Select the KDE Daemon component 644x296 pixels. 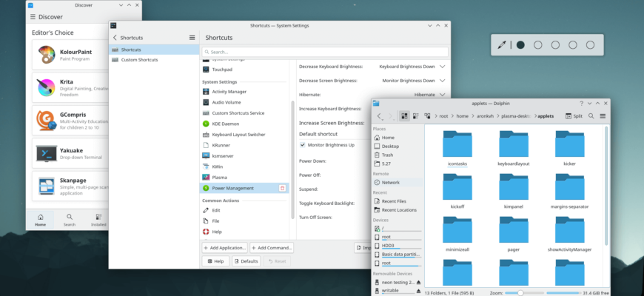coord(244,124)
